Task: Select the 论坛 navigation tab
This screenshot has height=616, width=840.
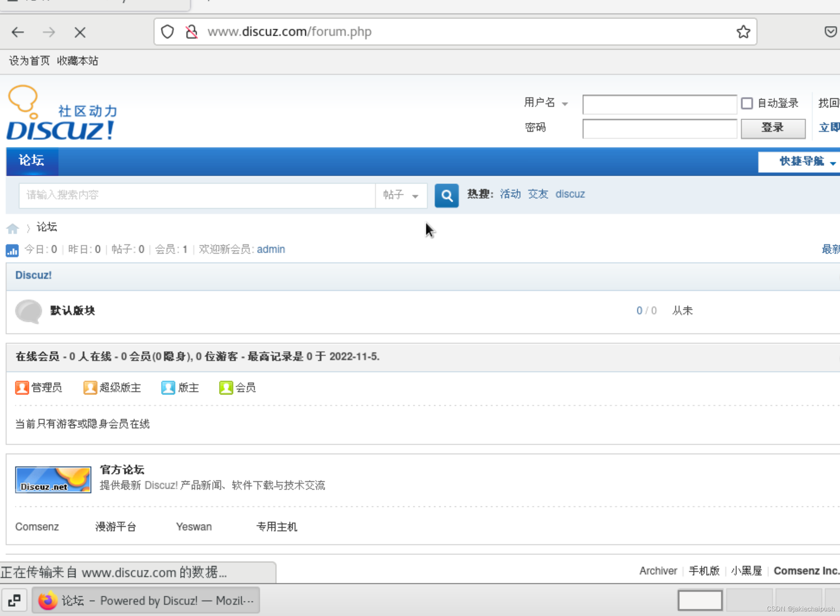Action: coord(32,161)
